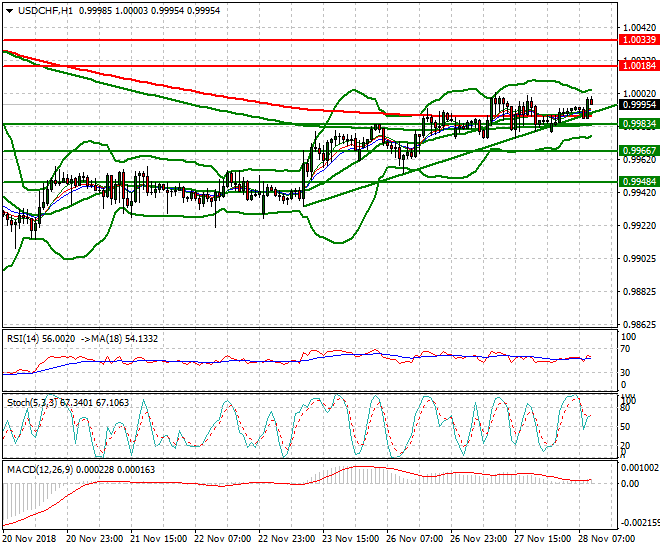Click the 26 Nov 07:00 time axis label

[x=415, y=539]
